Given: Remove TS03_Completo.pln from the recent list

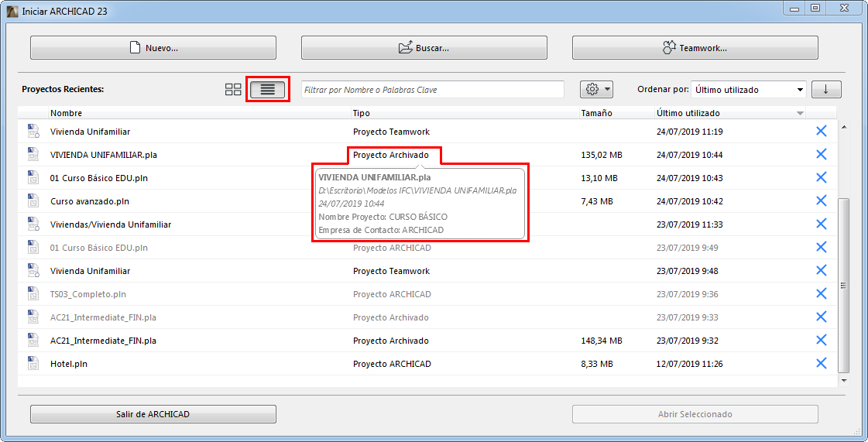Looking at the screenshot, I should click(821, 293).
